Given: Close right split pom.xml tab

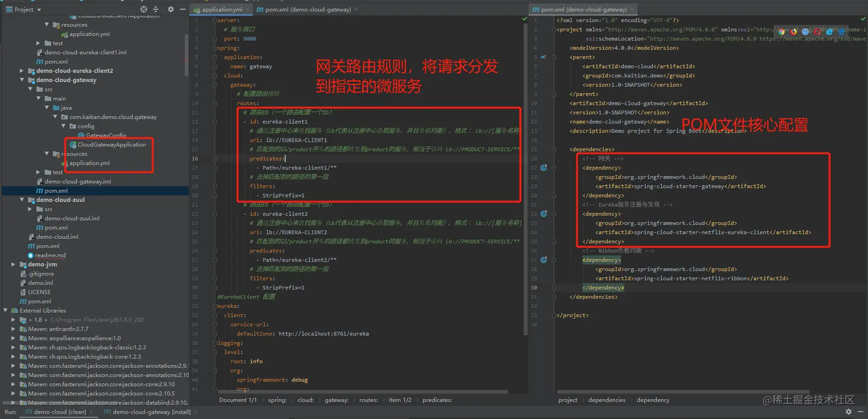Looking at the screenshot, I should (631, 9).
